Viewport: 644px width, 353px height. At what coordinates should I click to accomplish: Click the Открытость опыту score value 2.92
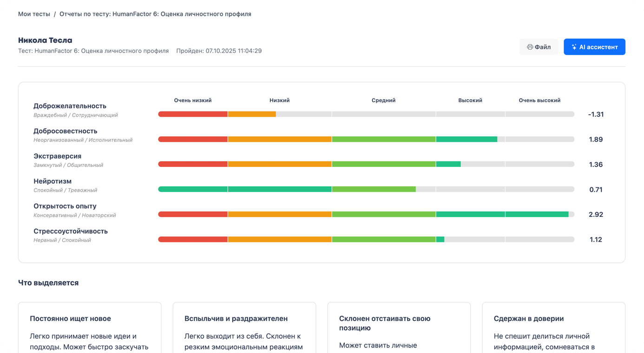click(596, 215)
